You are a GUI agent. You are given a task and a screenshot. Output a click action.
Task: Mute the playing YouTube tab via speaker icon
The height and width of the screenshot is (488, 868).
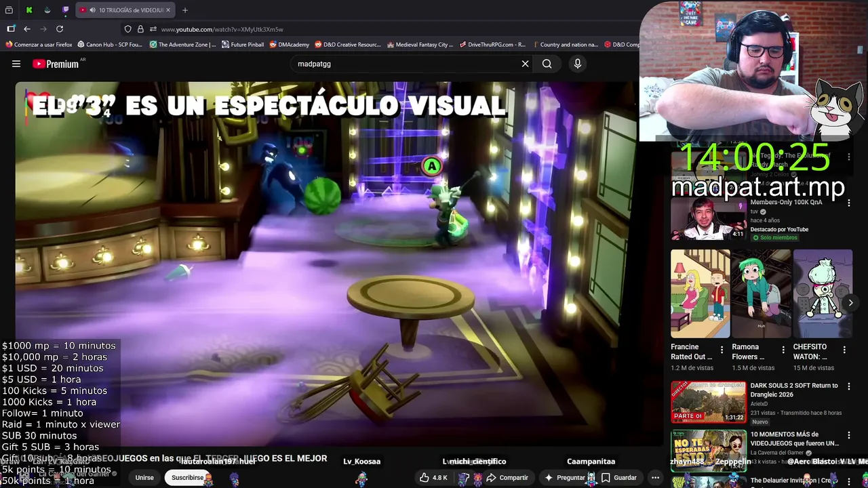(92, 10)
